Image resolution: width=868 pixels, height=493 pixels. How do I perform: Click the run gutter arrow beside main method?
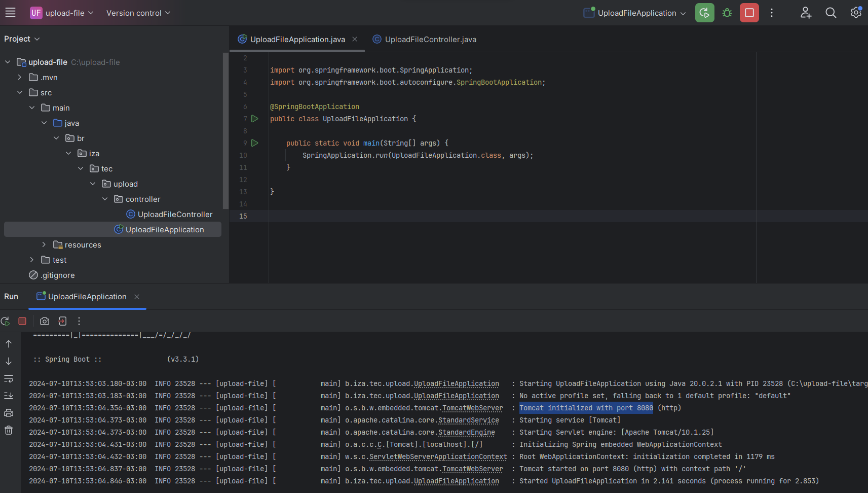[255, 143]
